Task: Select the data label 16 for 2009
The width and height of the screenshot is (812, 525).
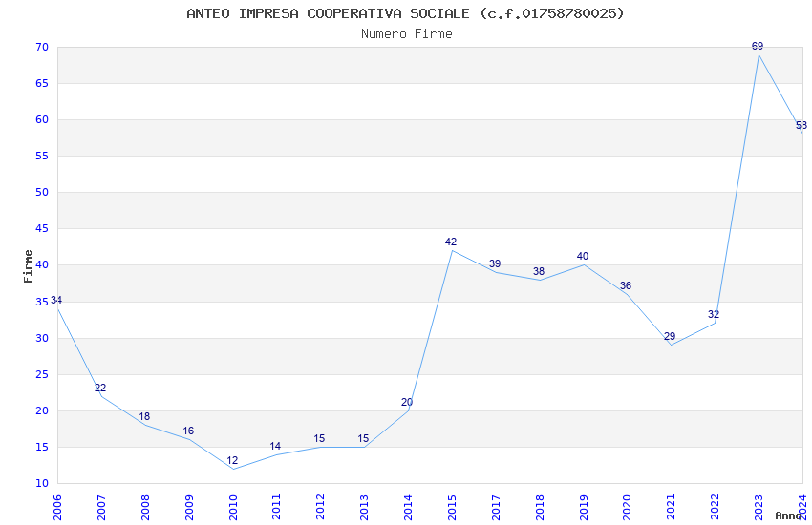Action: tap(188, 430)
